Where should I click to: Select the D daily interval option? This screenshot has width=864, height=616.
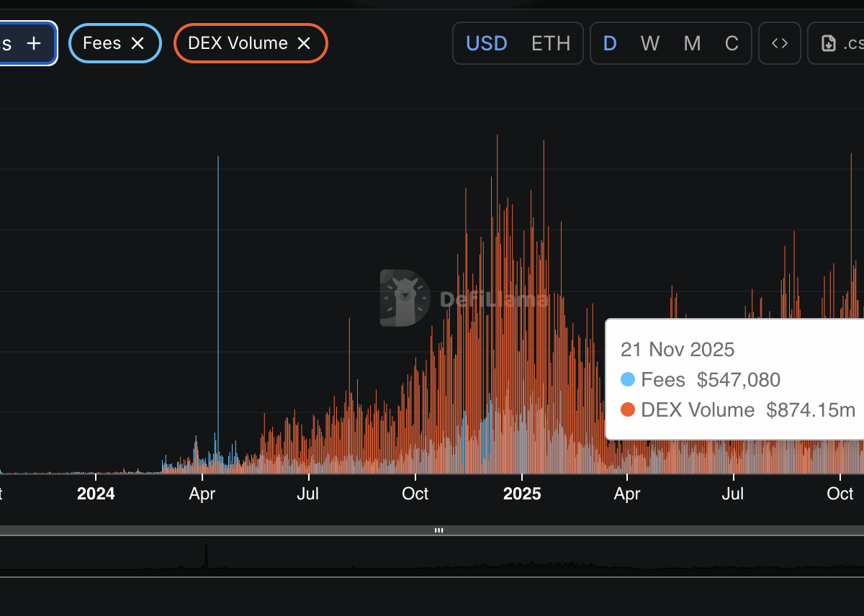pos(610,43)
